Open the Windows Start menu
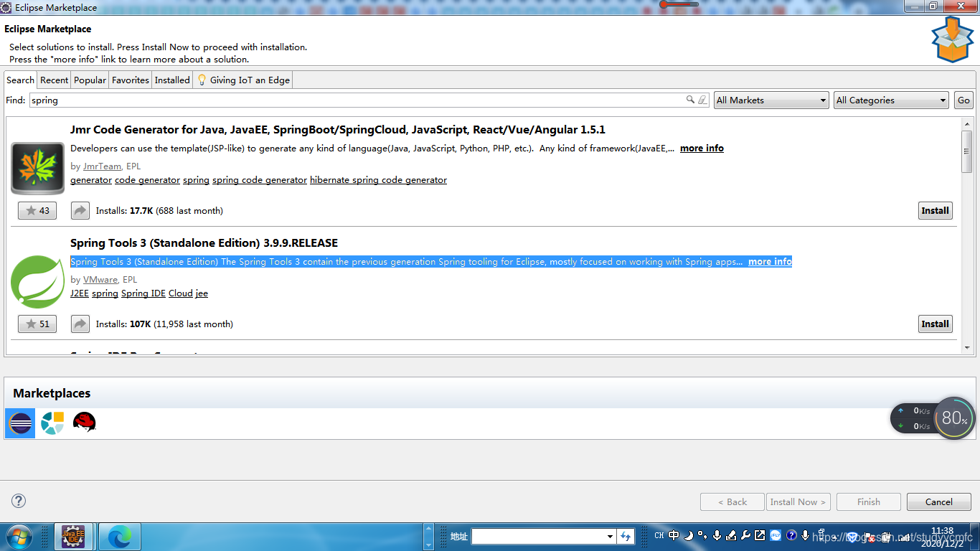980x551 pixels. pos(18,537)
